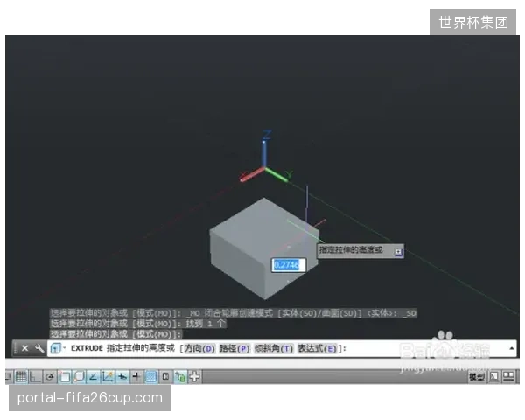Choose the 倾斜角(T) taper angle option
This screenshot has height=420, width=525.
(274, 348)
